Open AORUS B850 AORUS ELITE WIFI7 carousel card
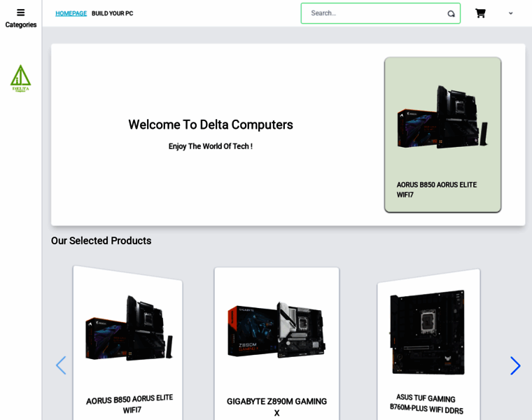532x420 pixels. [127, 343]
